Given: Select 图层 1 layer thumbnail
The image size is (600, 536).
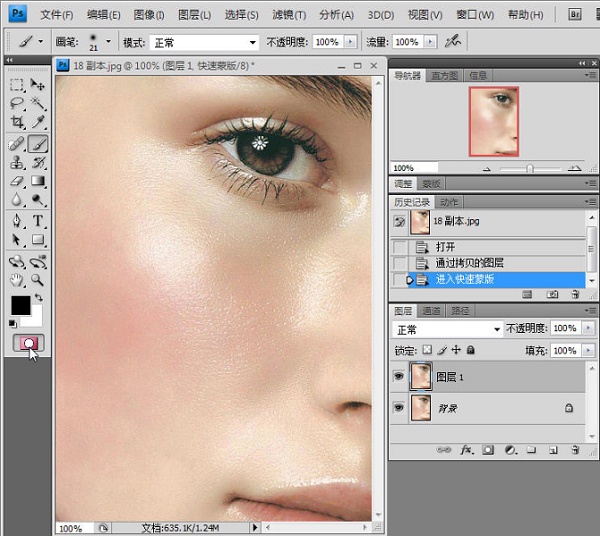Looking at the screenshot, I should click(421, 376).
